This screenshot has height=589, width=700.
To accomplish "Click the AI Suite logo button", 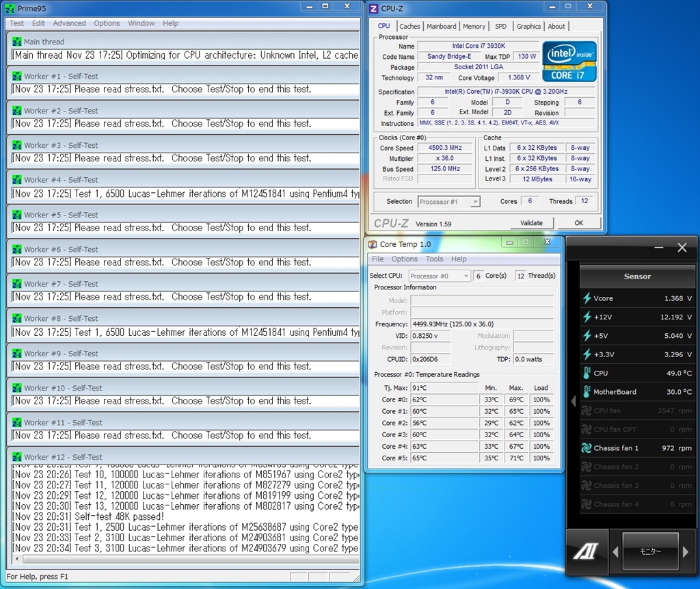I will (586, 551).
